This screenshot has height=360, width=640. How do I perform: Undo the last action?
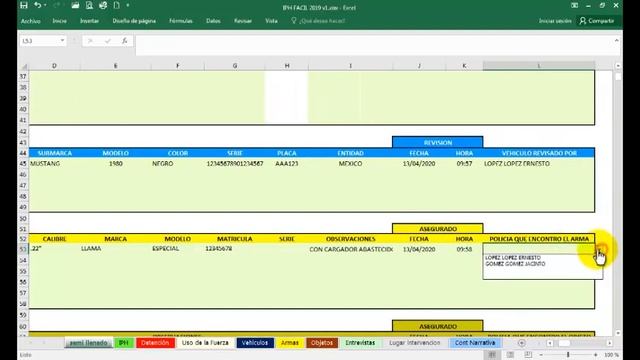point(37,5)
